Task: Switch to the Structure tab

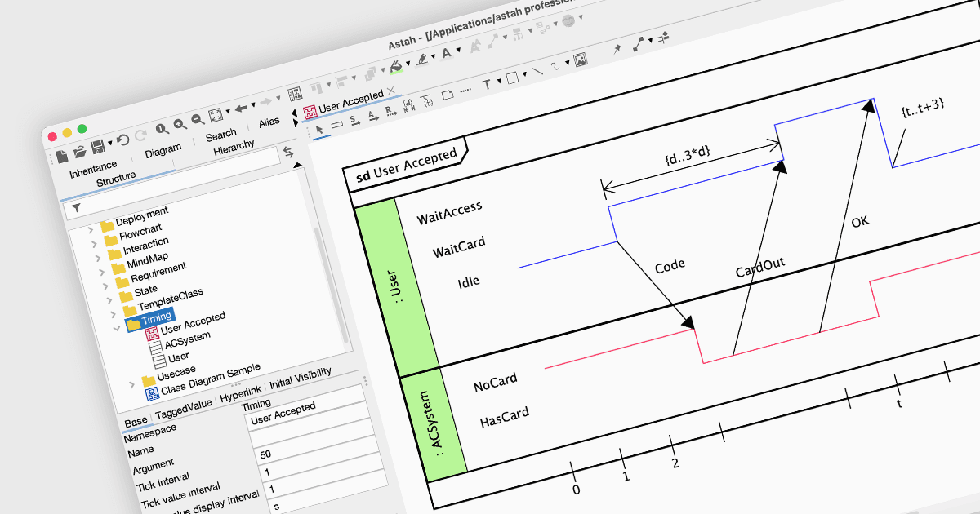Action: [115, 180]
